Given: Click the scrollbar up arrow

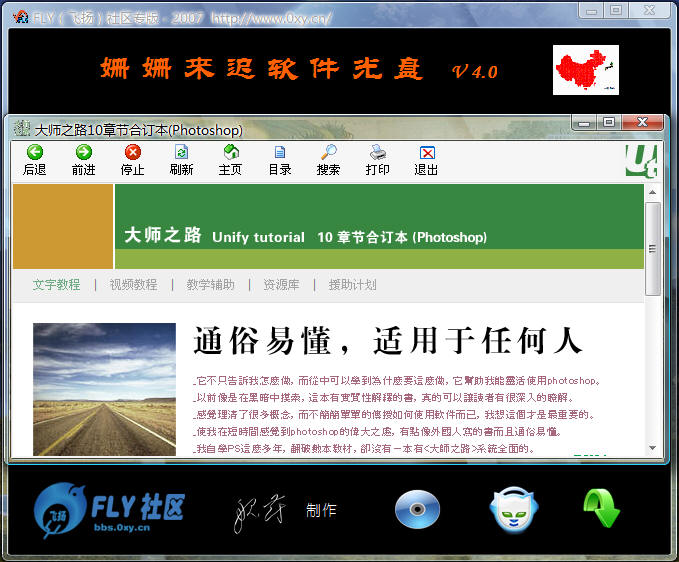Looking at the screenshot, I should click(653, 192).
